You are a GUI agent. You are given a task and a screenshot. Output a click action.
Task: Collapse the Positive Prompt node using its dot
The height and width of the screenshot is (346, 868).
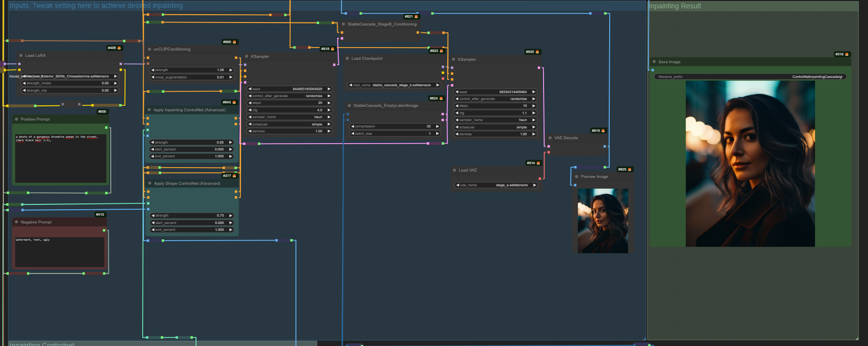tap(16, 119)
